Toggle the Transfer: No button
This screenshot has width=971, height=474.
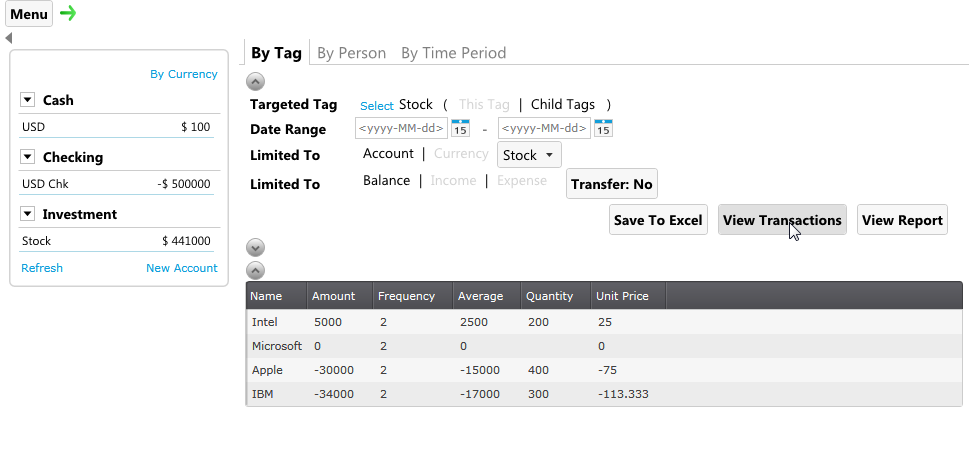pos(612,184)
